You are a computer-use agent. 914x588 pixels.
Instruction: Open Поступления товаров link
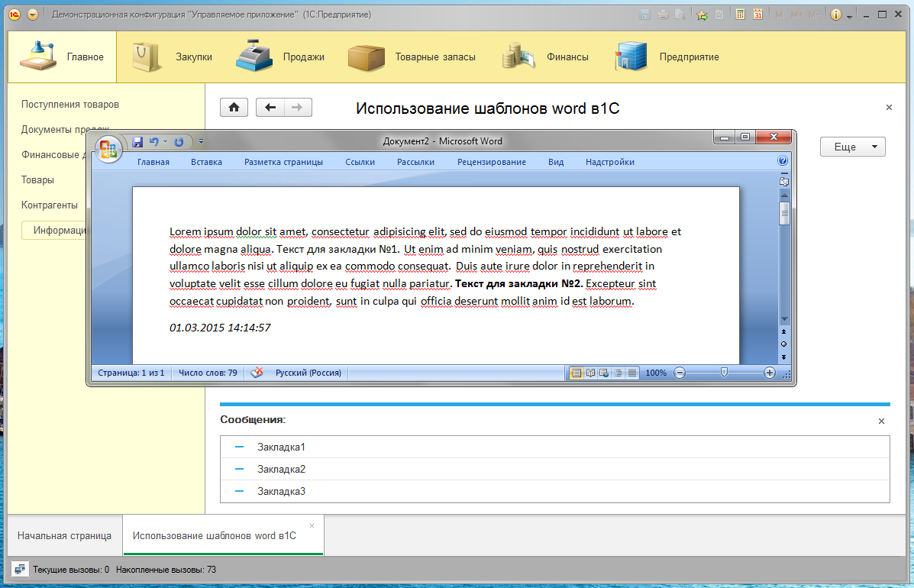point(70,104)
